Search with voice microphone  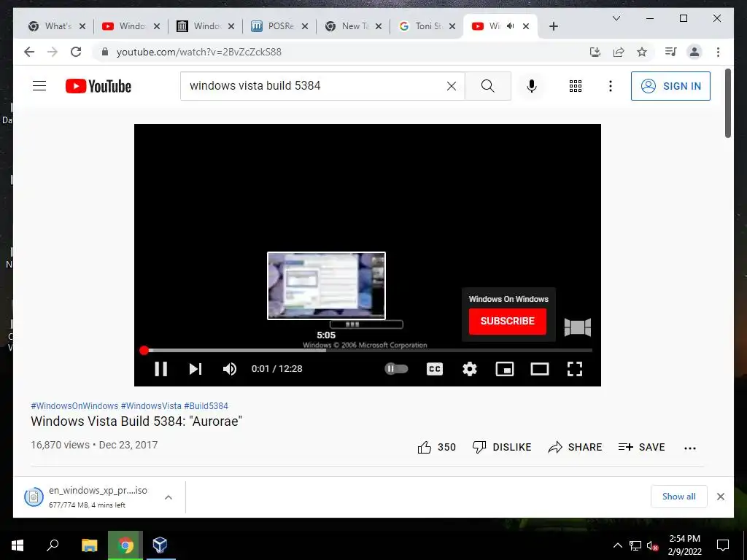532,86
